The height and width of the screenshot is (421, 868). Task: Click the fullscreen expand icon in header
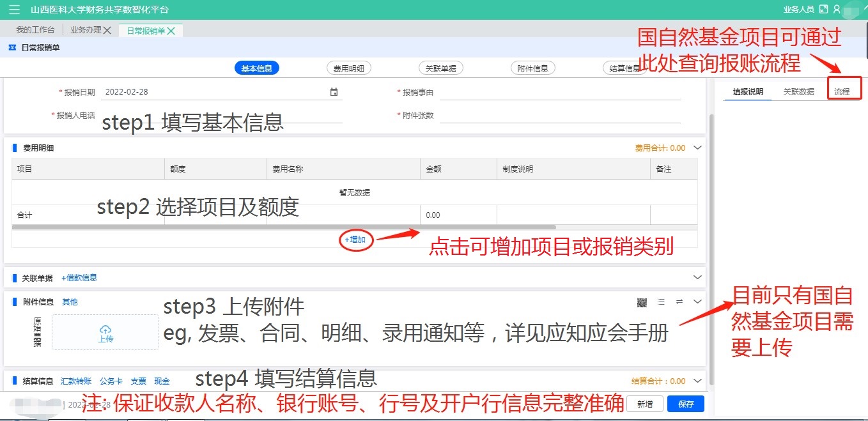click(x=824, y=10)
